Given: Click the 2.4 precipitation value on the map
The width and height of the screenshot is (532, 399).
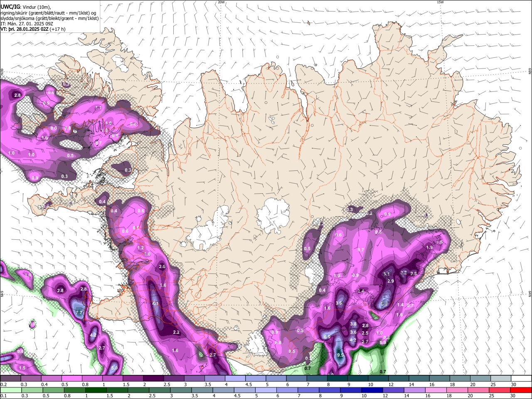Looking at the screenshot, I should tap(361, 291).
